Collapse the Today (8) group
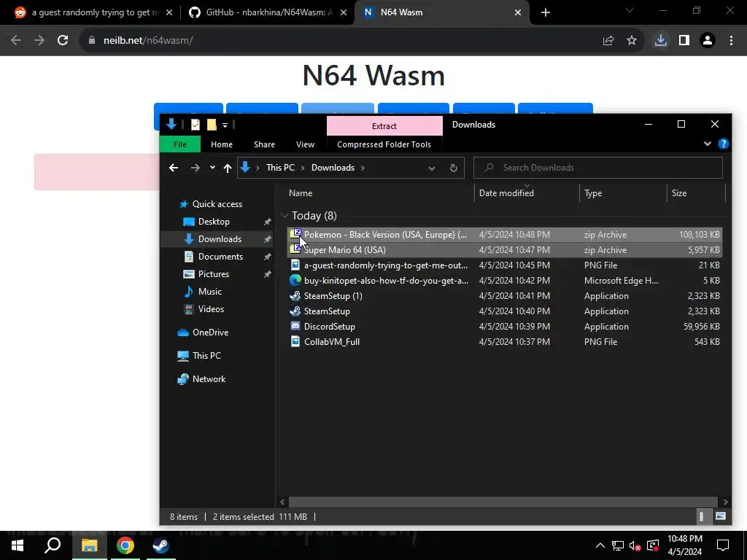Viewport: 747px width, 560px height. 285,216
